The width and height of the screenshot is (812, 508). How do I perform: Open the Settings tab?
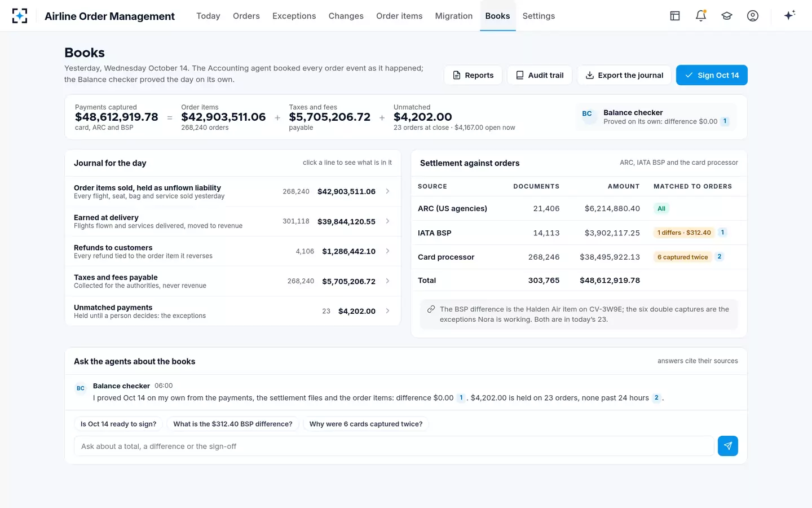[539, 16]
